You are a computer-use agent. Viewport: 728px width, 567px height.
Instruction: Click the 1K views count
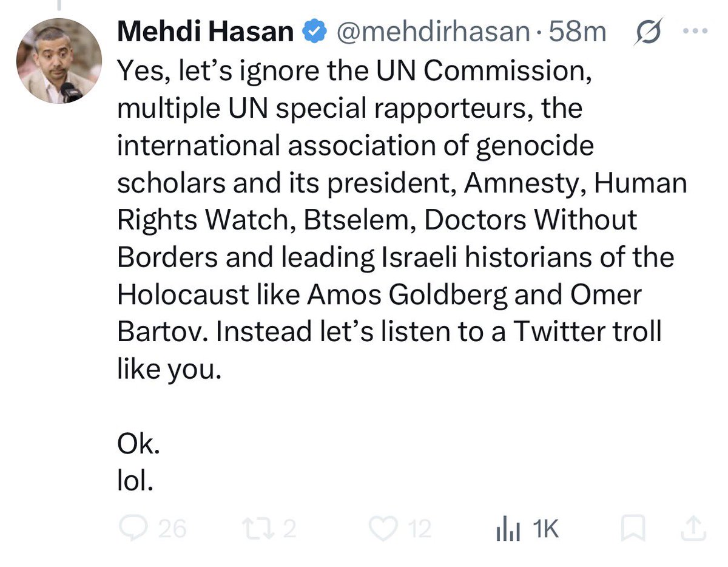(x=544, y=530)
